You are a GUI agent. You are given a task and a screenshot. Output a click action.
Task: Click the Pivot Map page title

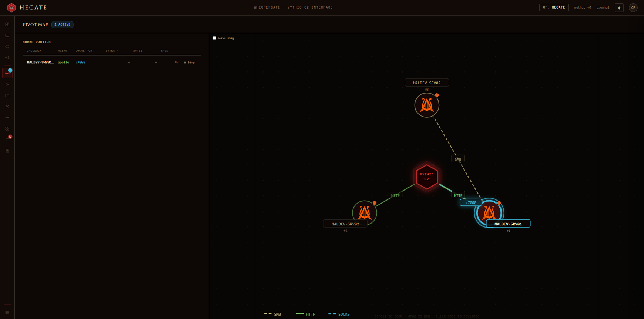click(x=36, y=24)
